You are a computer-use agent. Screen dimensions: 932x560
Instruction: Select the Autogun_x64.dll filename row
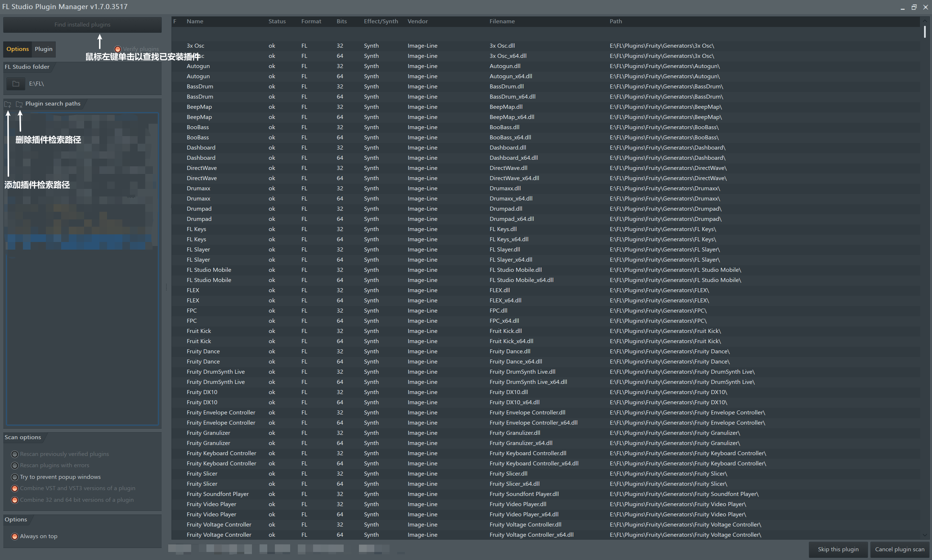(511, 76)
